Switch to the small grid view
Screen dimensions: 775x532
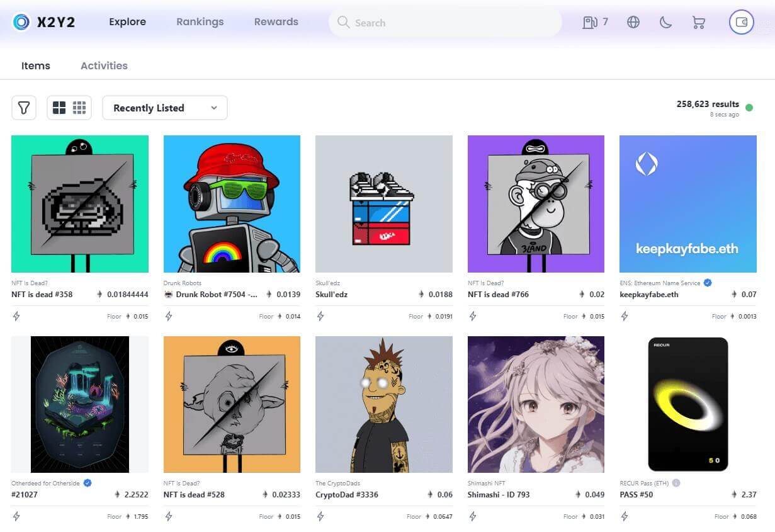pyautogui.click(x=79, y=108)
